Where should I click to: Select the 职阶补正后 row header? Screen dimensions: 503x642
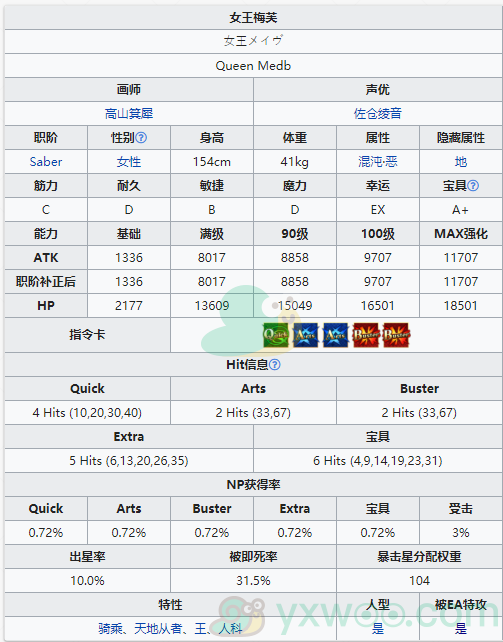pyautogui.click(x=46, y=282)
